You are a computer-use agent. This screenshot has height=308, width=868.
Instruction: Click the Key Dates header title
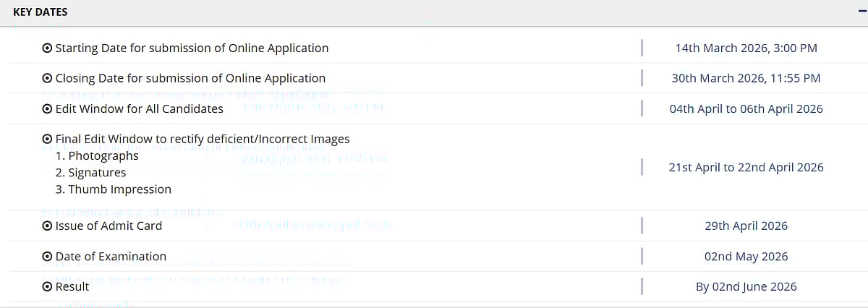pos(41,12)
